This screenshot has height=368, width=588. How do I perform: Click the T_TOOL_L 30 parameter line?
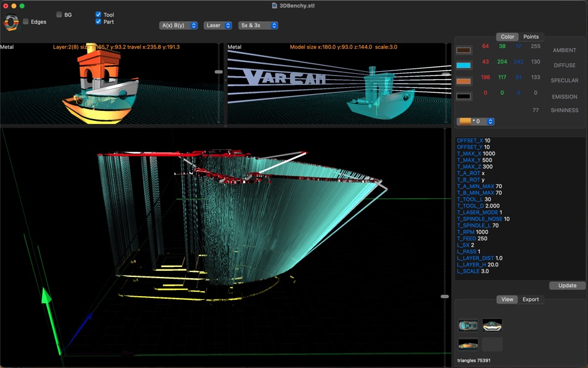[474, 199]
